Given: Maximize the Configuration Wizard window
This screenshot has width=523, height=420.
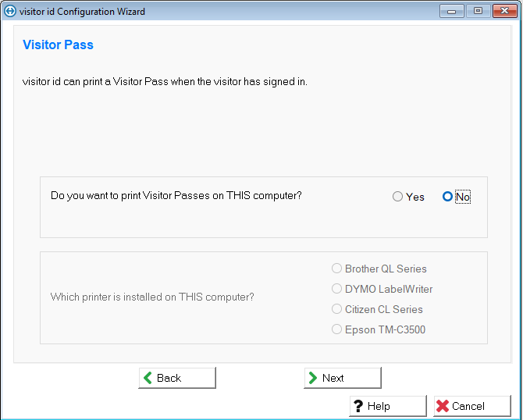Looking at the screenshot, I should [478, 12].
